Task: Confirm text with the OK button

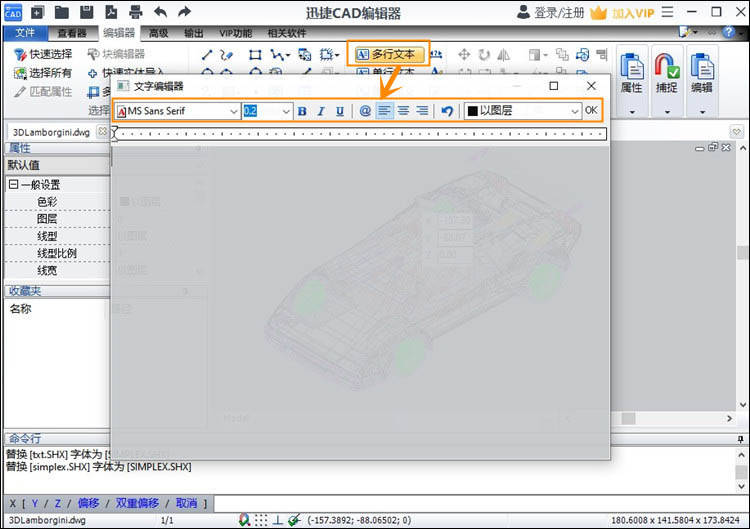Action: pos(591,110)
